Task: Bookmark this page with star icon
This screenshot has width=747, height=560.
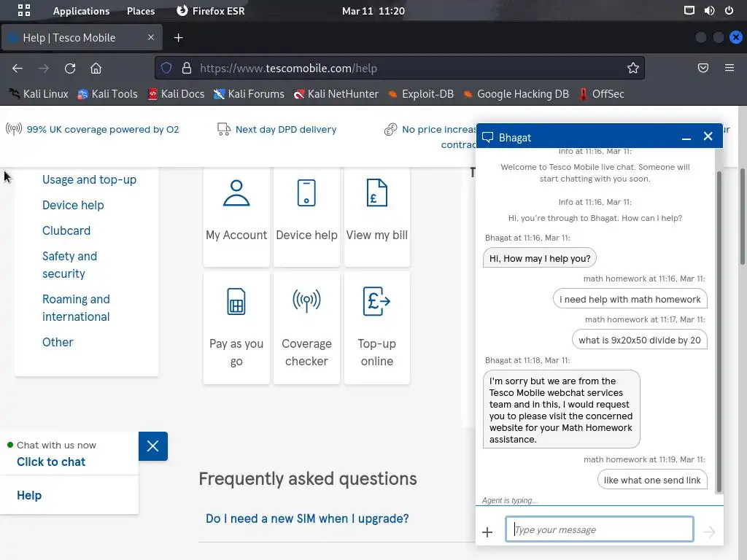Action: tap(632, 68)
